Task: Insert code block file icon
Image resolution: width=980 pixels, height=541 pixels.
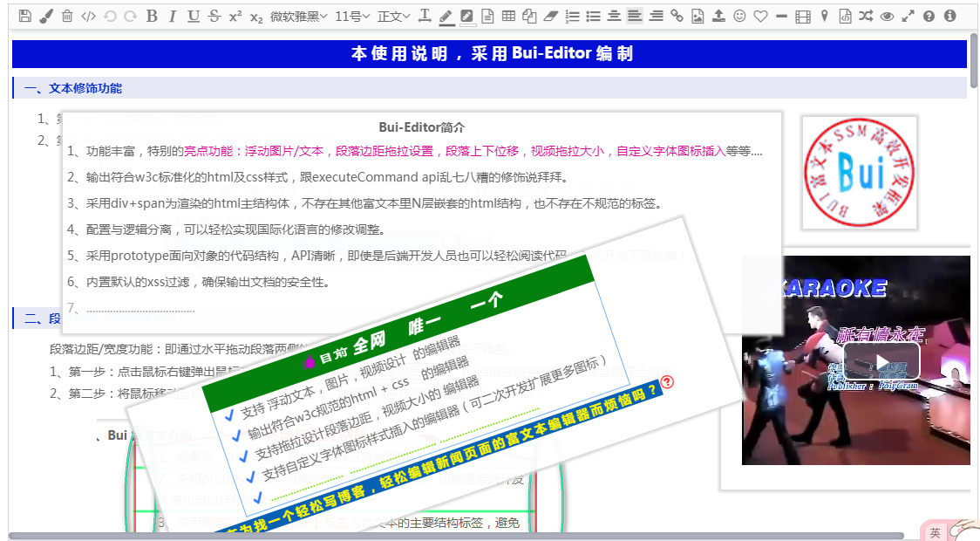Action: point(845,17)
